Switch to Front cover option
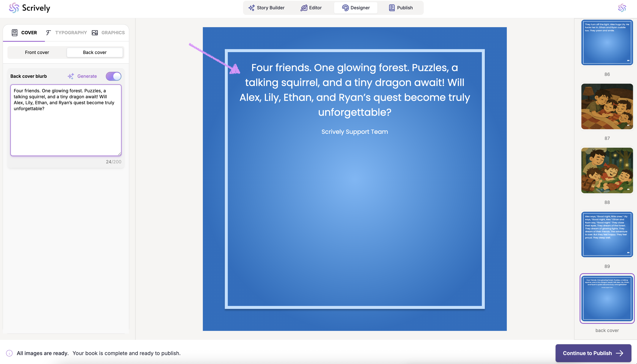This screenshot has height=364, width=637. [37, 52]
